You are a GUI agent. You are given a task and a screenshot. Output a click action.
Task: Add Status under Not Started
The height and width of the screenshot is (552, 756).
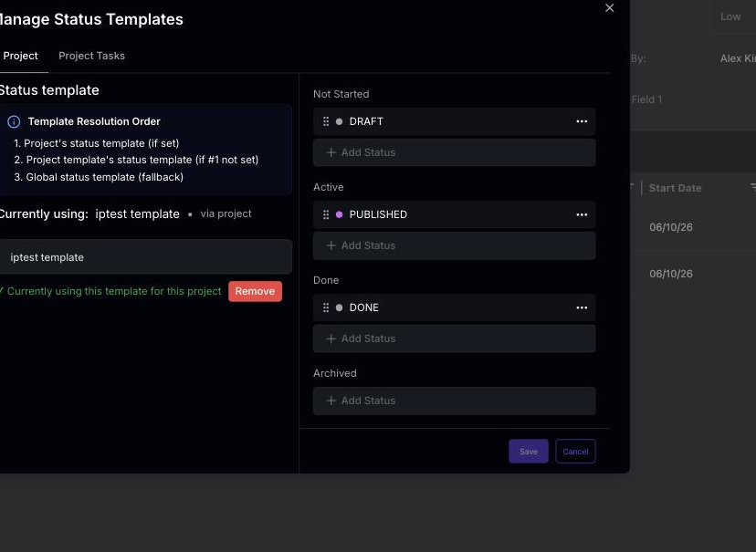tap(454, 152)
